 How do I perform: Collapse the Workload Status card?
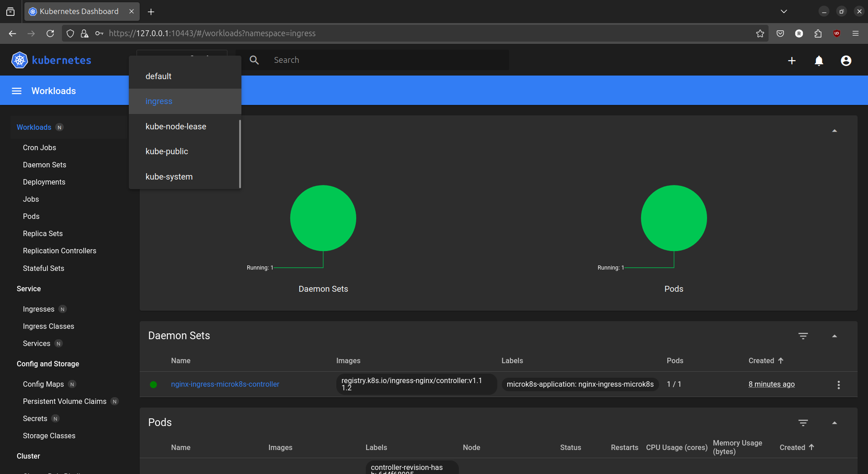point(835,131)
